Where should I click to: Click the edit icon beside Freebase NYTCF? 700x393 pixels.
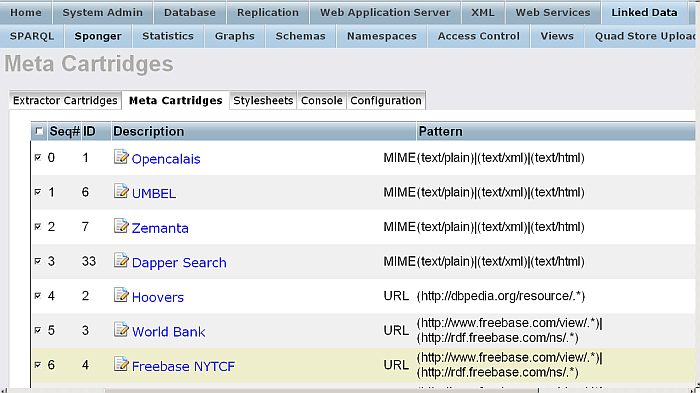[x=121, y=364]
